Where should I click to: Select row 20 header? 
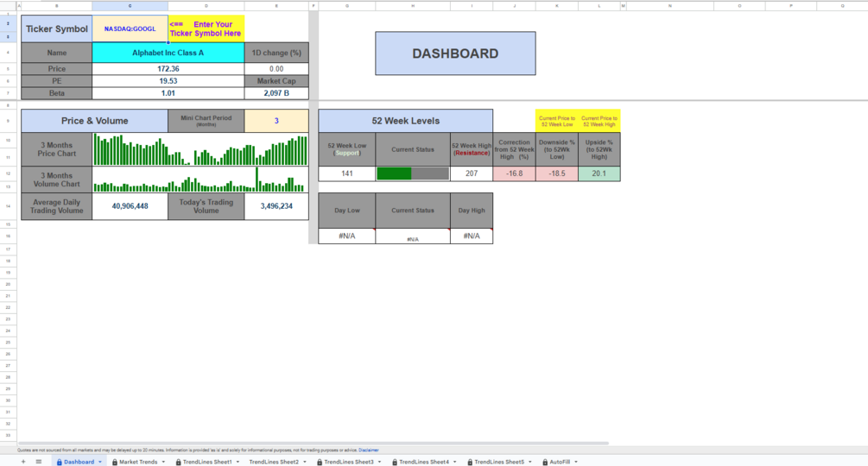tap(8, 284)
